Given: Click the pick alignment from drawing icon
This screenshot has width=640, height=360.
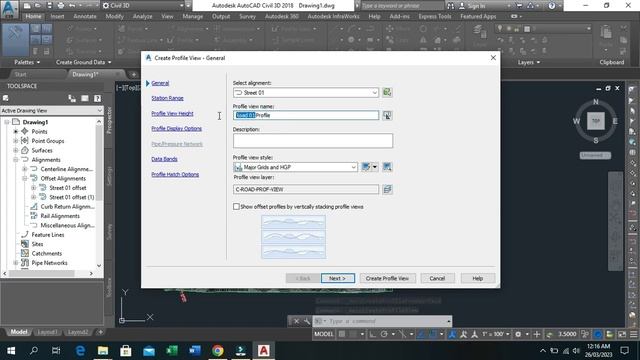Looking at the screenshot, I should [387, 92].
